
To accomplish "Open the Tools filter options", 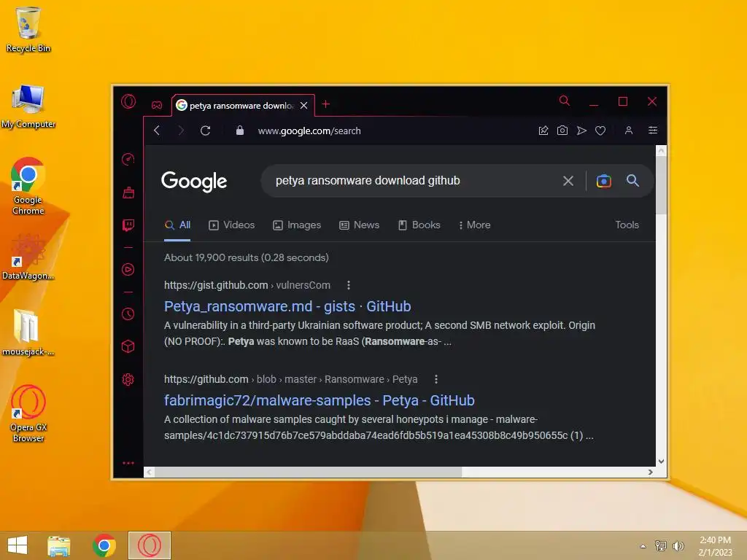I will [627, 225].
